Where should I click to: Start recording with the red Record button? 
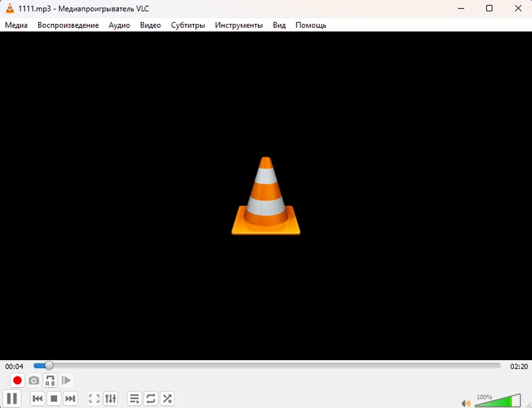[17, 380]
